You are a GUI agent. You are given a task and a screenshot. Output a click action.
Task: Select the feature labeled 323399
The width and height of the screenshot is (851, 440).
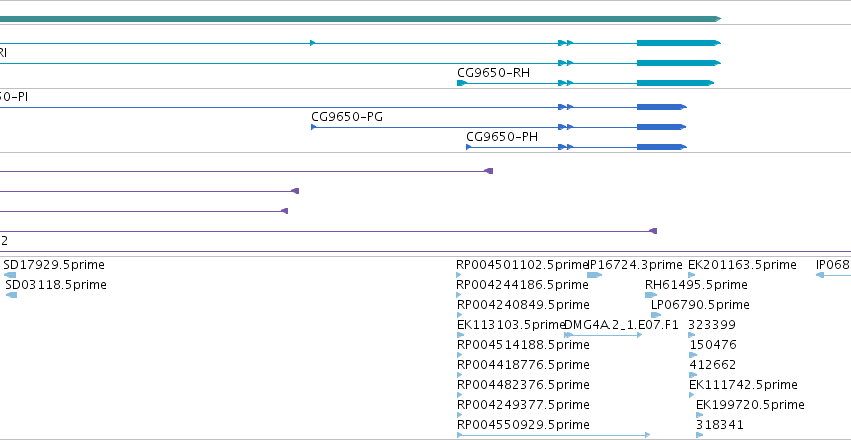pos(712,325)
